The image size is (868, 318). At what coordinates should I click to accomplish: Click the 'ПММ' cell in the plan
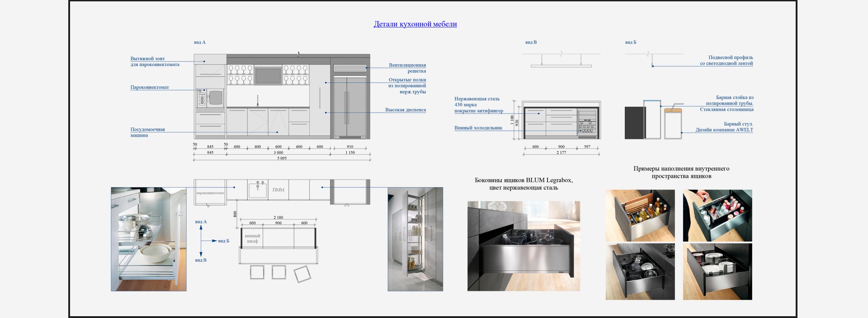(x=278, y=190)
